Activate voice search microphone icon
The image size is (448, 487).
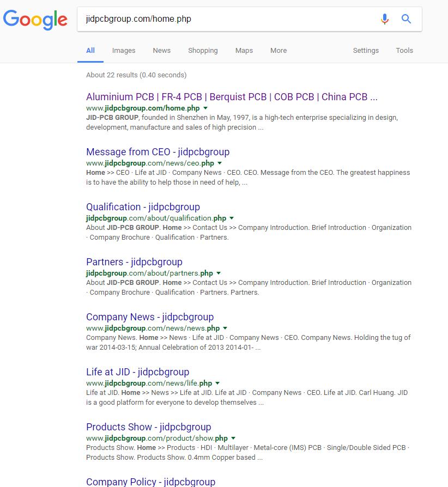pos(385,19)
